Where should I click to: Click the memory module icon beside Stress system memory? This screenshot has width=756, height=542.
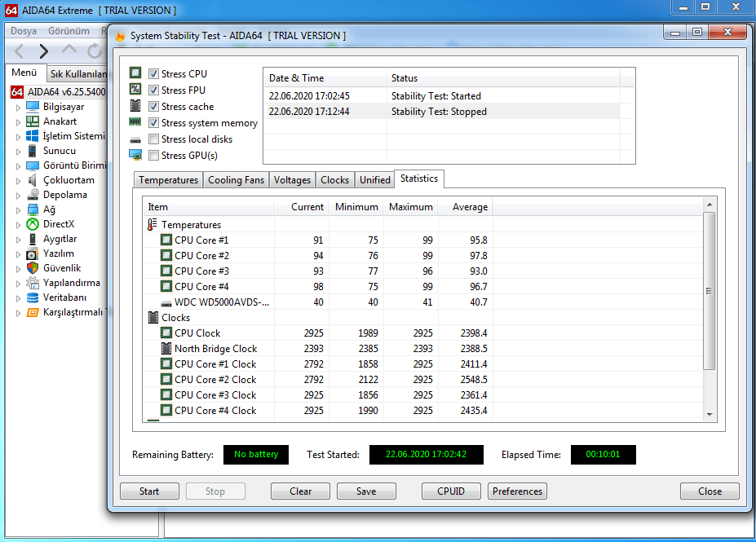(135, 122)
